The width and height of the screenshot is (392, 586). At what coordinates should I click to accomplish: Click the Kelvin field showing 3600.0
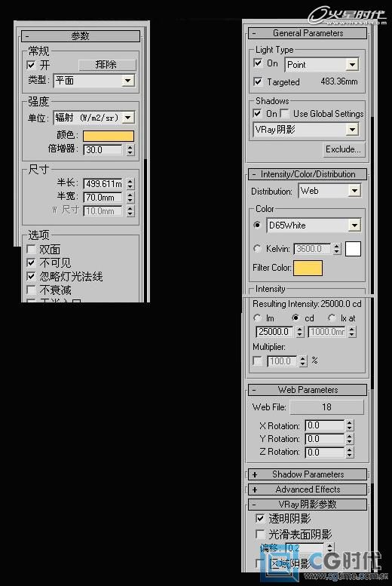pos(312,249)
